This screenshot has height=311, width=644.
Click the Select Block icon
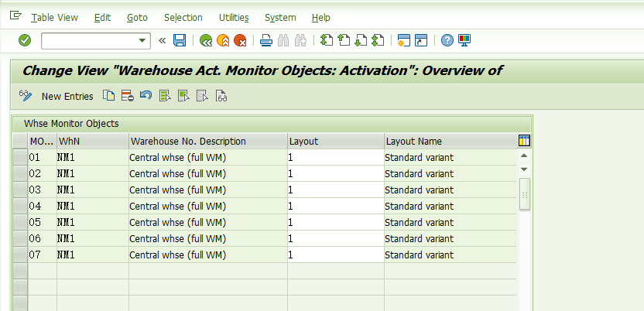tap(183, 96)
